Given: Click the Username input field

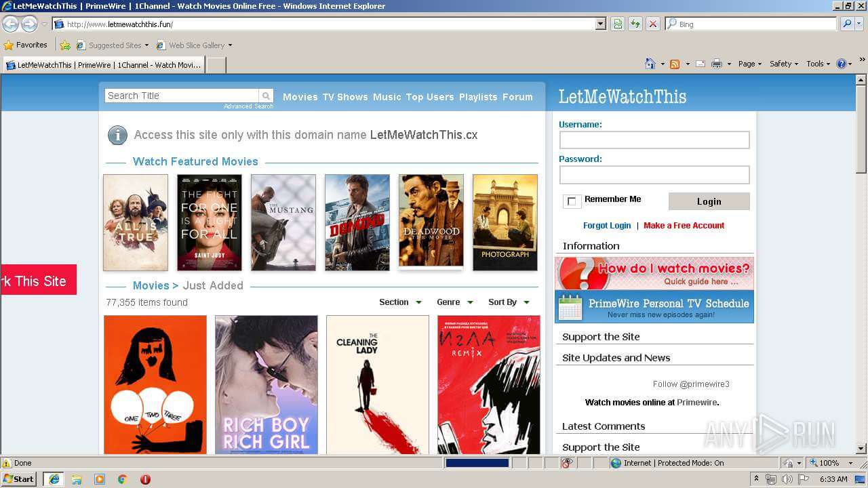Looking at the screenshot, I should pos(654,140).
